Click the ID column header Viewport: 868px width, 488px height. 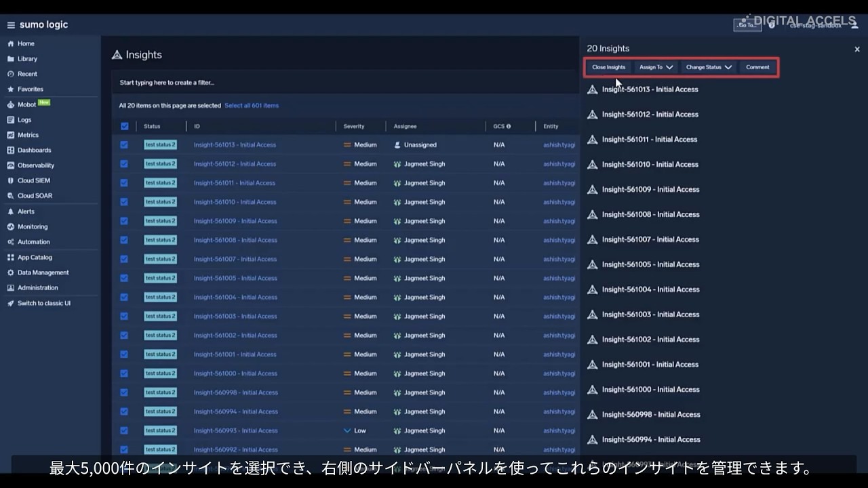(x=197, y=126)
